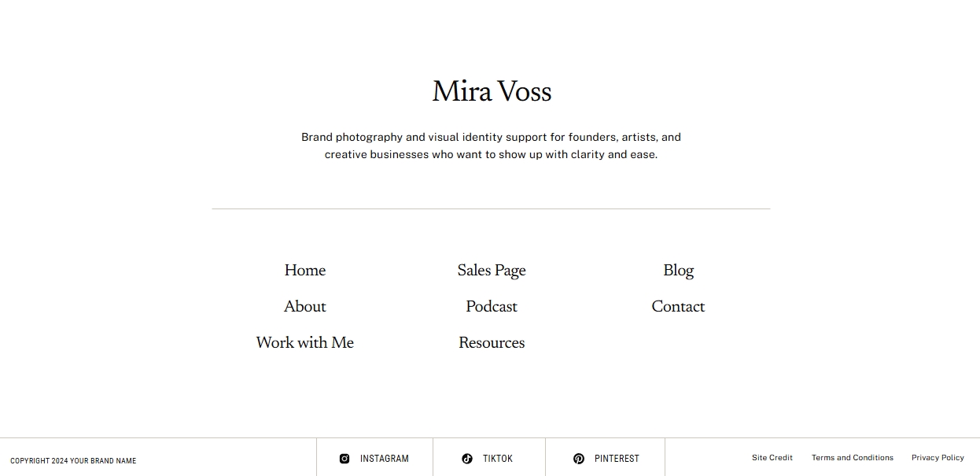Click the Pinterest logo icon
The height and width of the screenshot is (476, 980).
pyautogui.click(x=579, y=459)
